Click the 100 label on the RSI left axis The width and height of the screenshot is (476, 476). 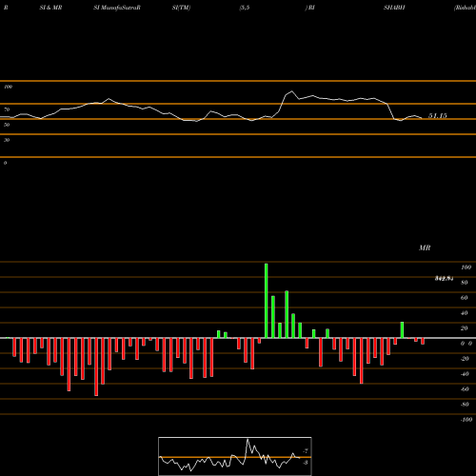pyautogui.click(x=8, y=87)
